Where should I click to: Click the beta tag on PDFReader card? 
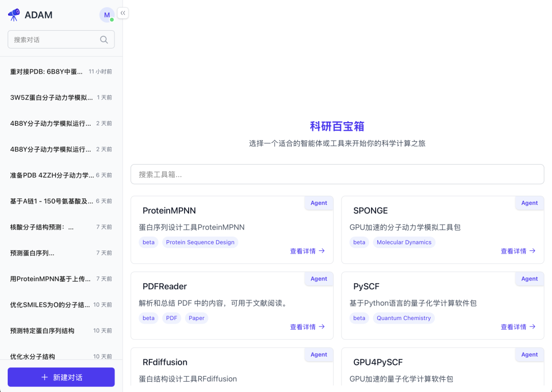[x=148, y=318]
